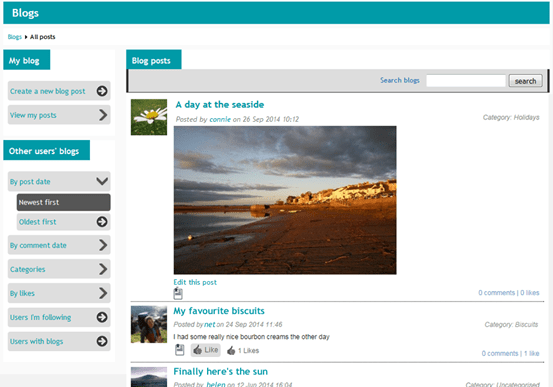Select Newest first sort option
This screenshot has width=553, height=387.
[x=63, y=202]
